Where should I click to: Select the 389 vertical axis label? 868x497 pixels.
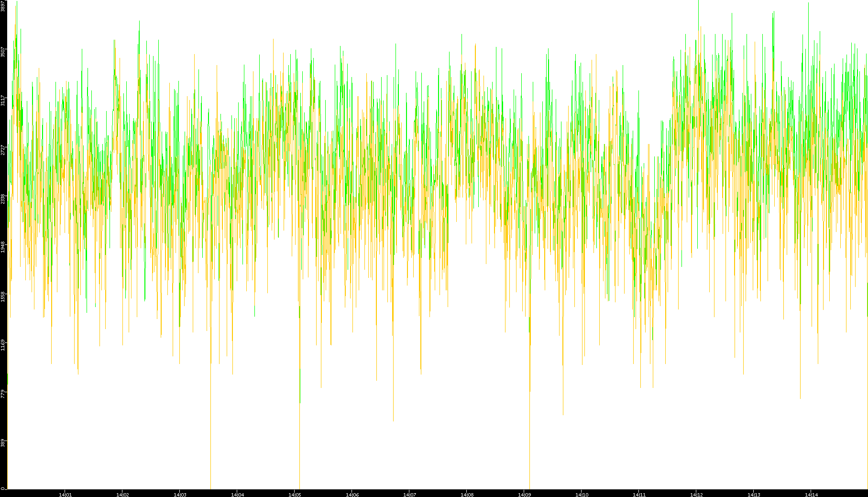(3, 443)
